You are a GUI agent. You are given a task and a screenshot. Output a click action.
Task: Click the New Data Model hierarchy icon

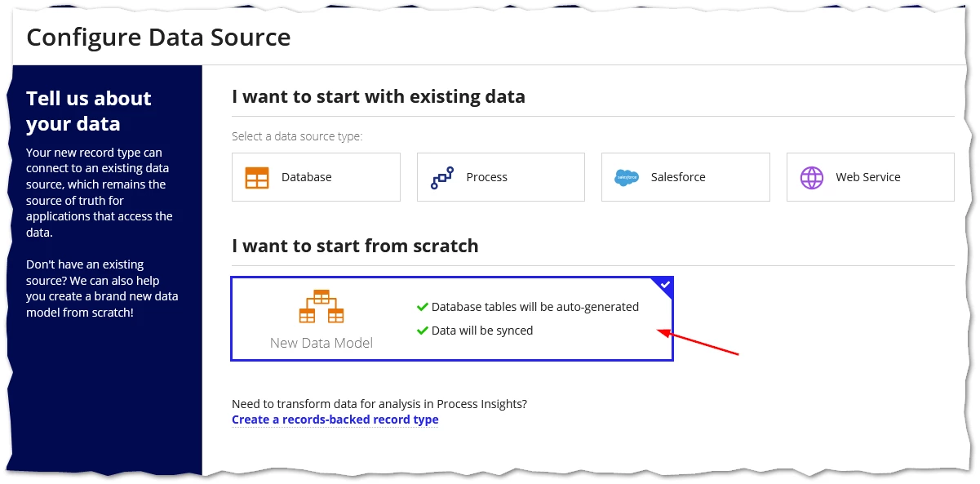tap(321, 307)
